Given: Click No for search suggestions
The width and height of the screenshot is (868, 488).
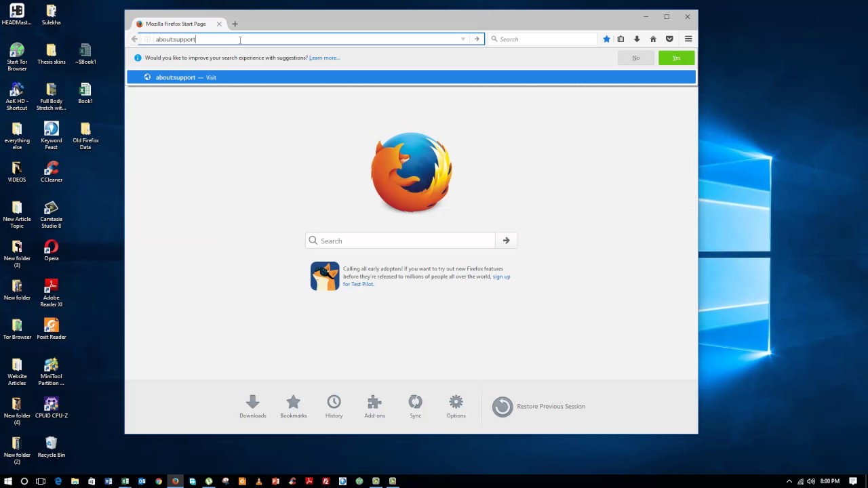Looking at the screenshot, I should 635,58.
